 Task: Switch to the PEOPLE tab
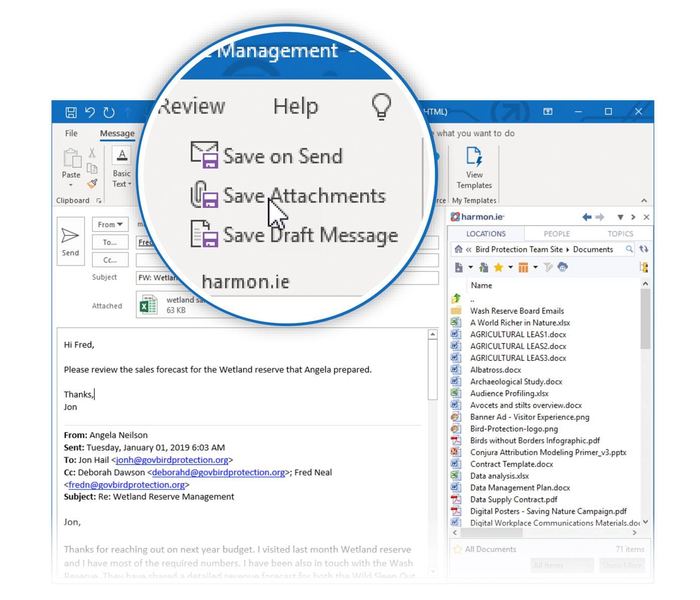(557, 234)
